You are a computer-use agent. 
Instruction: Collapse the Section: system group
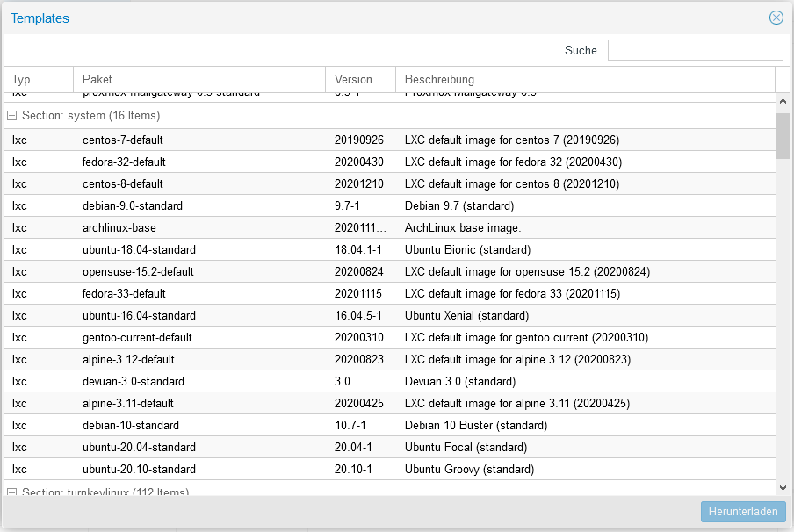(x=11, y=116)
